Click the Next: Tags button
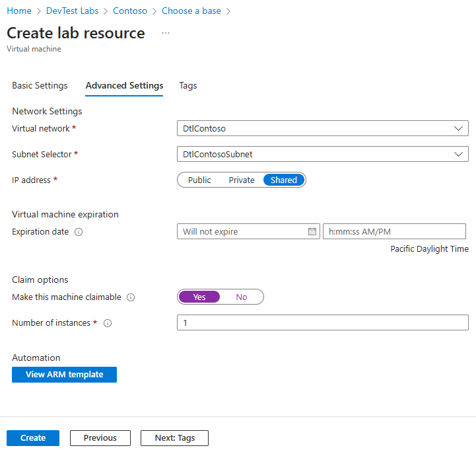 [174, 437]
